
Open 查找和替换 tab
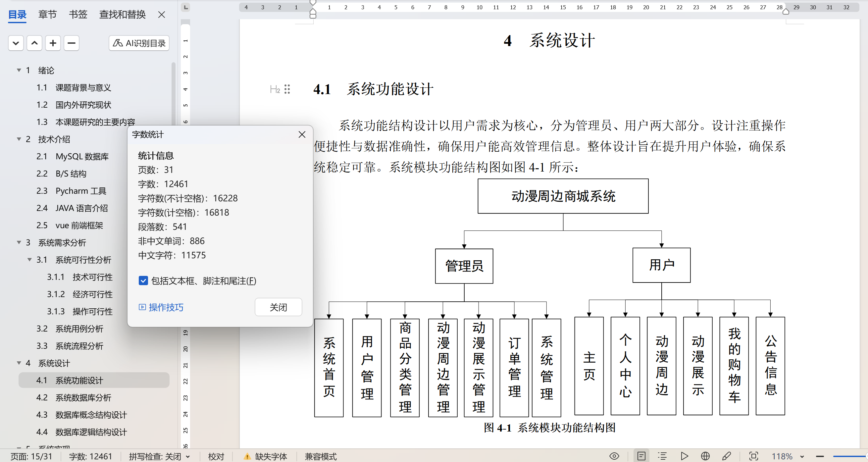pyautogui.click(x=122, y=14)
